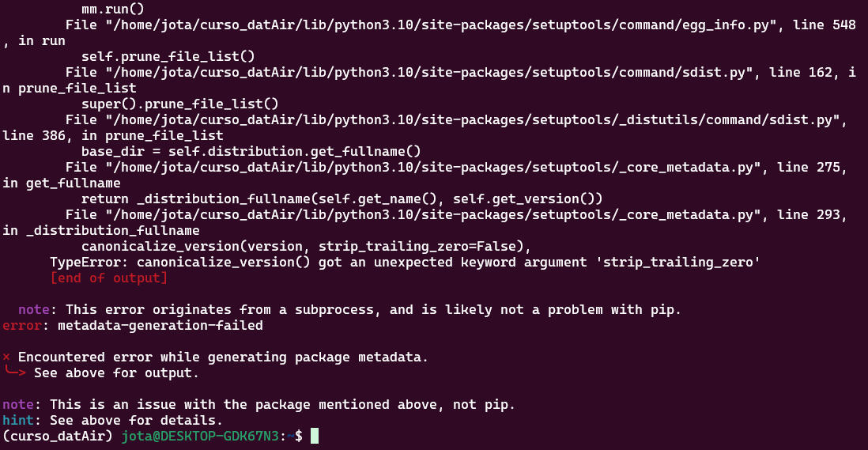The image size is (868, 450).
Task: Click the 'metadata-generation-failed' text
Action: coord(160,326)
